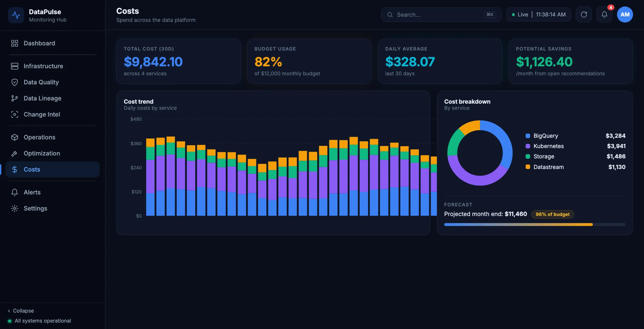This screenshot has width=644, height=329.
Task: Click the Data Lineage branch icon
Action: pyautogui.click(x=14, y=98)
